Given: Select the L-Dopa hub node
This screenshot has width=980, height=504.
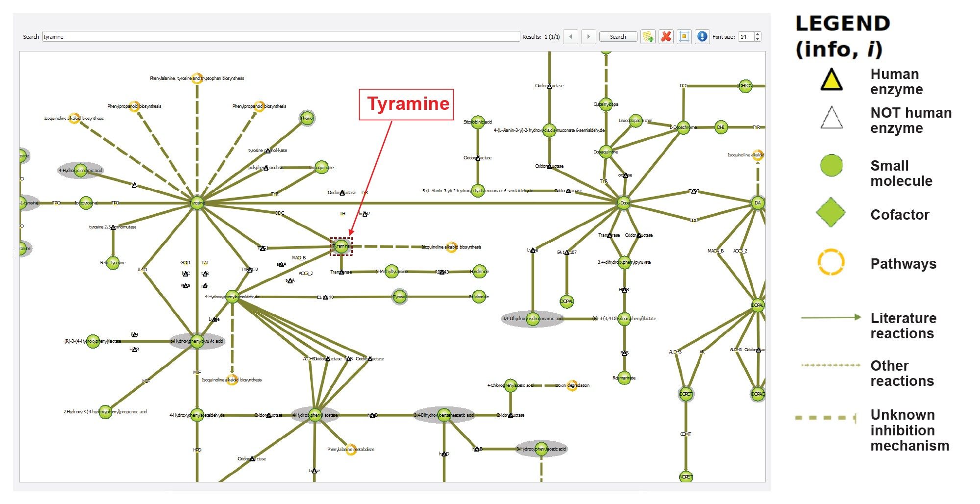Looking at the screenshot, I should point(623,203).
